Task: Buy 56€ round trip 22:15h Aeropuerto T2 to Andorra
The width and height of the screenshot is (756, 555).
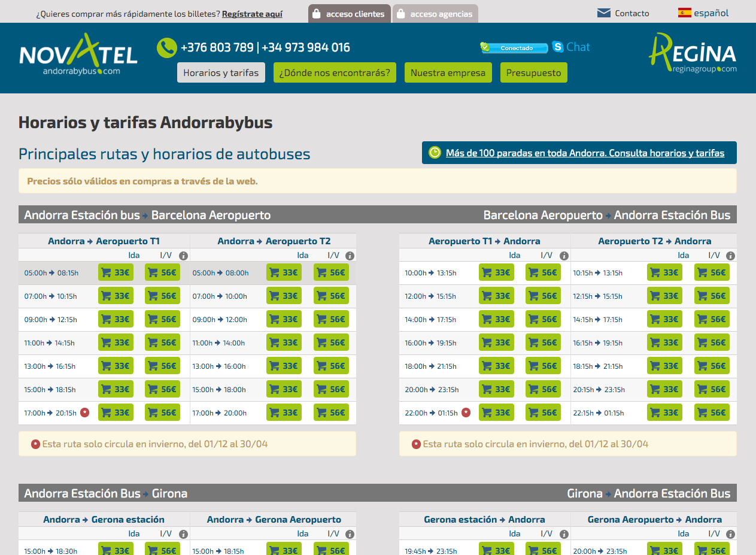Action: [x=712, y=413]
